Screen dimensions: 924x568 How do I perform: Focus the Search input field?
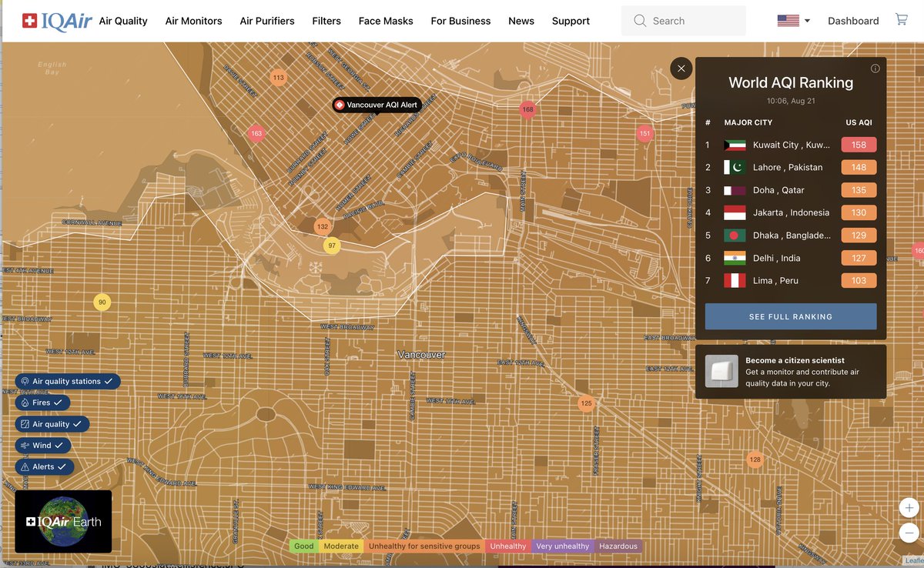[x=684, y=21]
